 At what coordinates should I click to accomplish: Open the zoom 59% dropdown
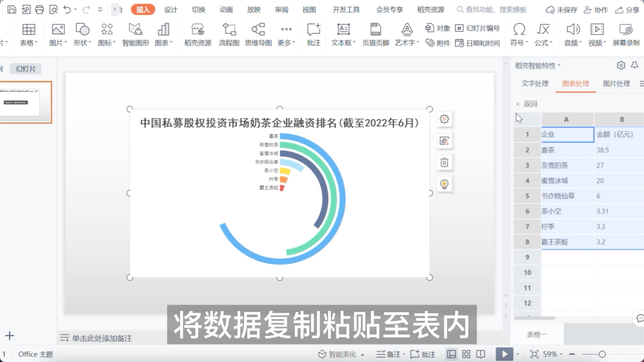pos(561,354)
